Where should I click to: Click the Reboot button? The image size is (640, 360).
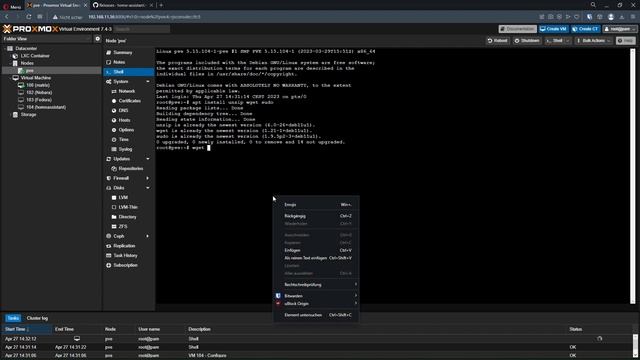tap(498, 41)
